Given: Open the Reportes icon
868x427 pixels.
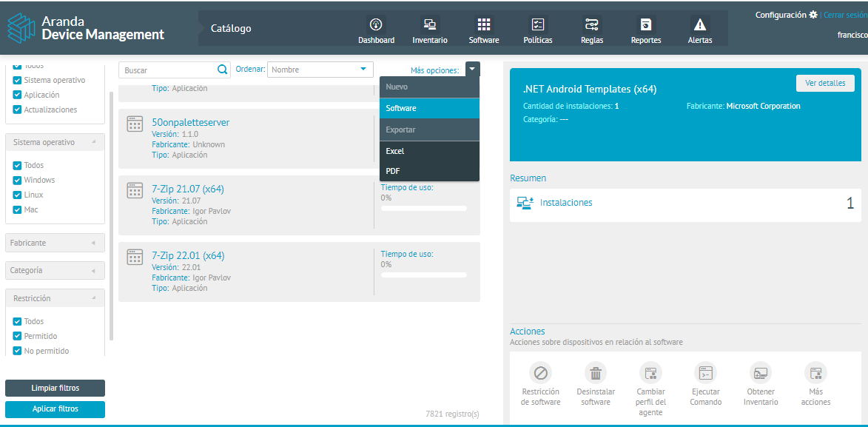Looking at the screenshot, I should point(645,25).
